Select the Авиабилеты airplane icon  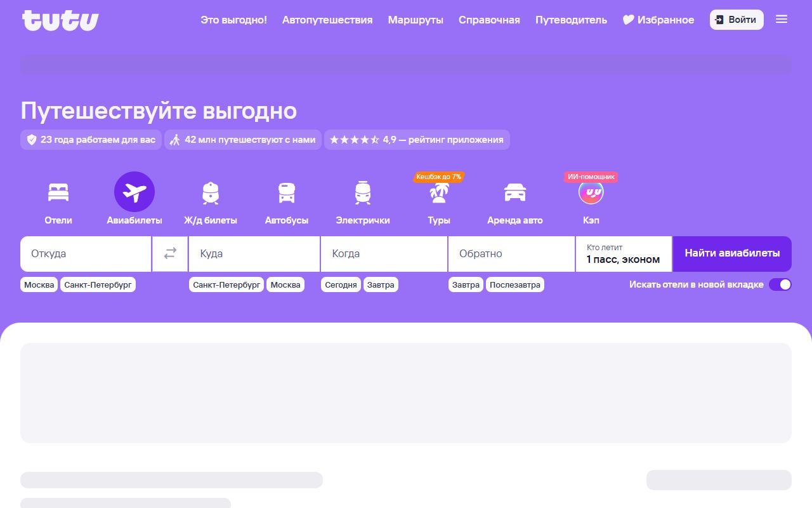134,192
